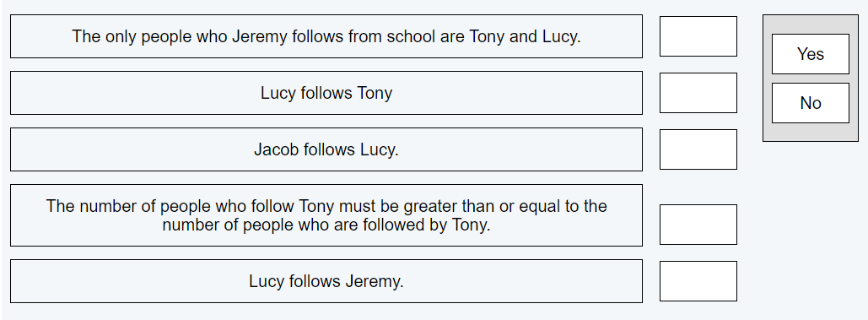The width and height of the screenshot is (868, 320).
Task: Click the gray answer options panel background
Action: click(x=810, y=133)
